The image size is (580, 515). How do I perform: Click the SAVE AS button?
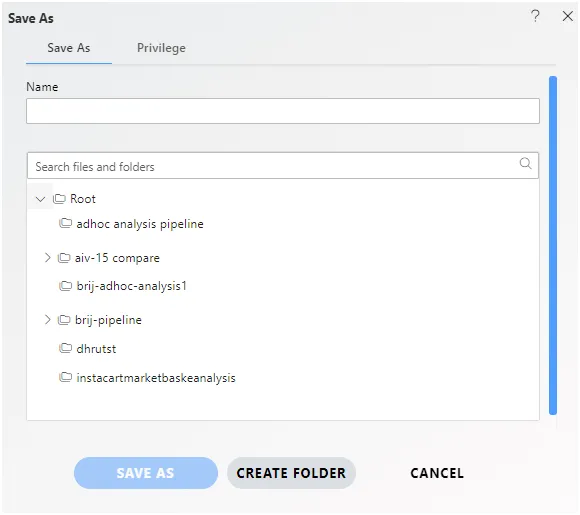(146, 473)
